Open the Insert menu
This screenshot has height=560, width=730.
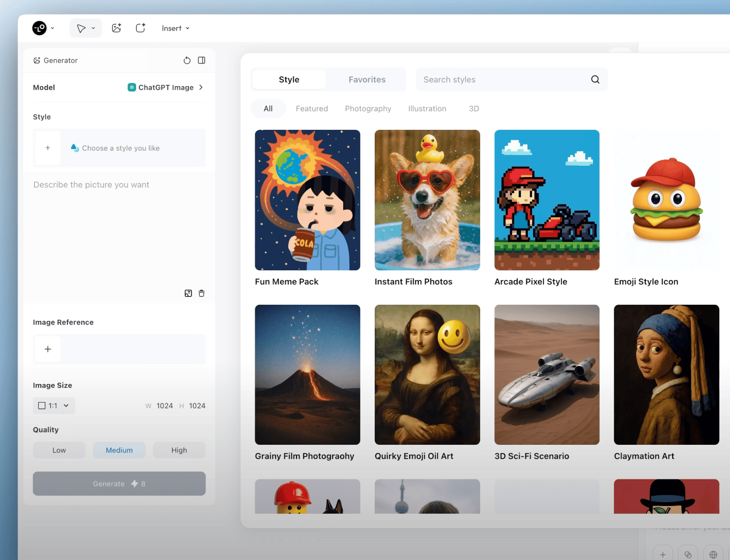pyautogui.click(x=175, y=28)
